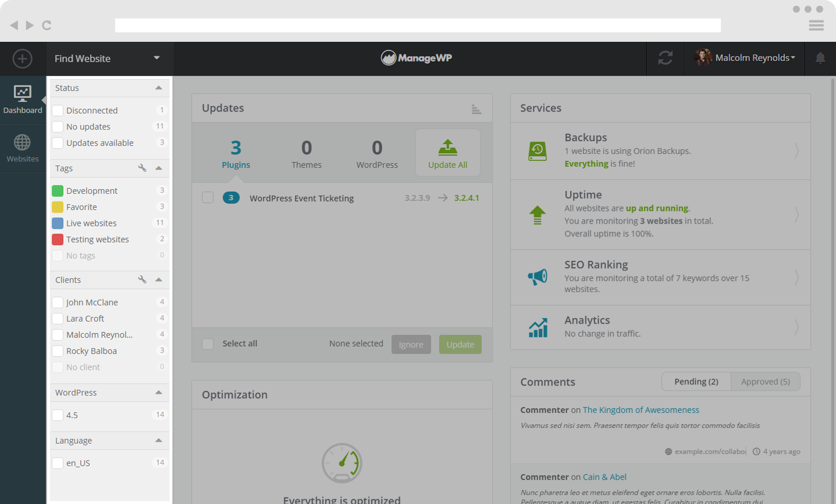Click the sync refresh icon in header
The image size is (836, 504).
[x=665, y=58]
